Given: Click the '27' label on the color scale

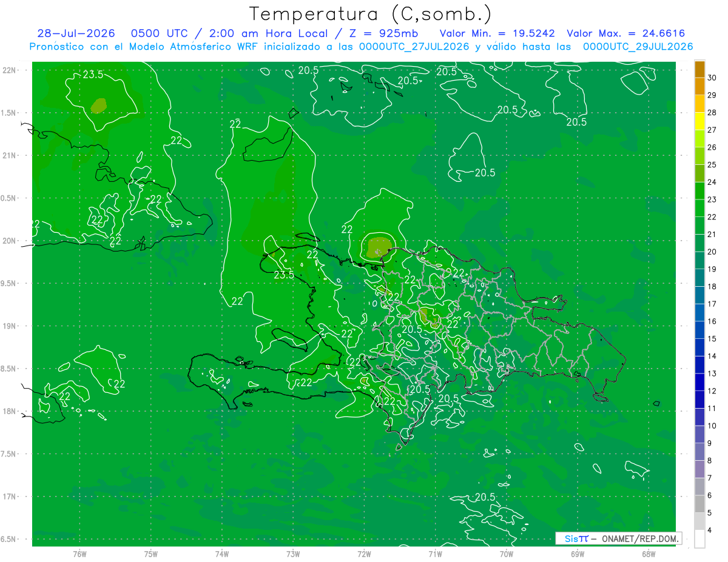Looking at the screenshot, I should pos(712,130).
